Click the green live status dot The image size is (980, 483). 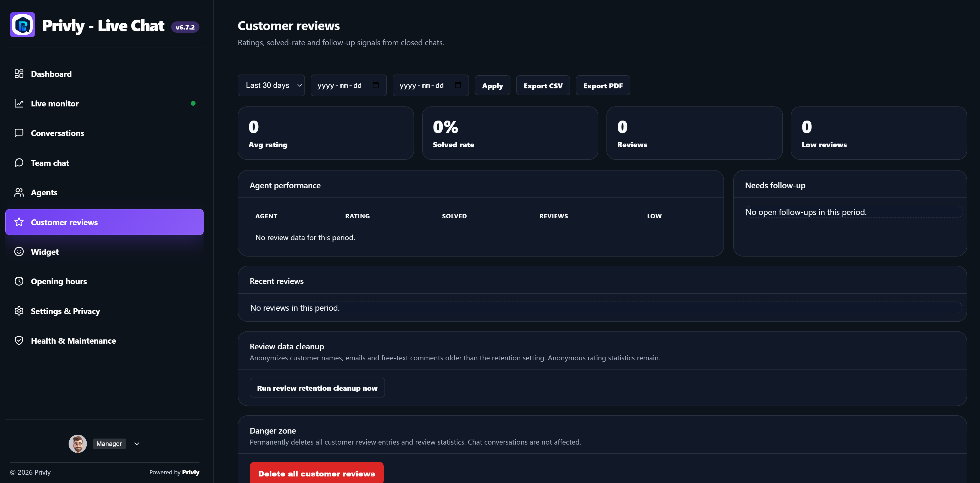tap(193, 103)
